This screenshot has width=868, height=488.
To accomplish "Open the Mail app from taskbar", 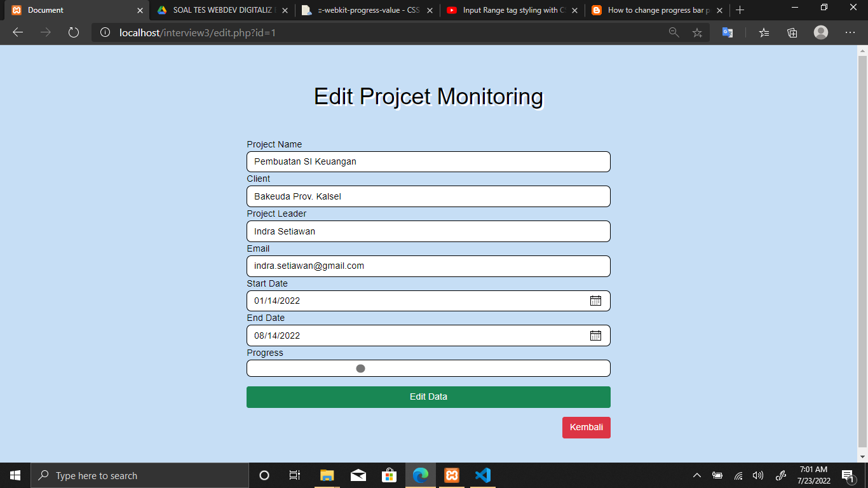I will coord(358,475).
